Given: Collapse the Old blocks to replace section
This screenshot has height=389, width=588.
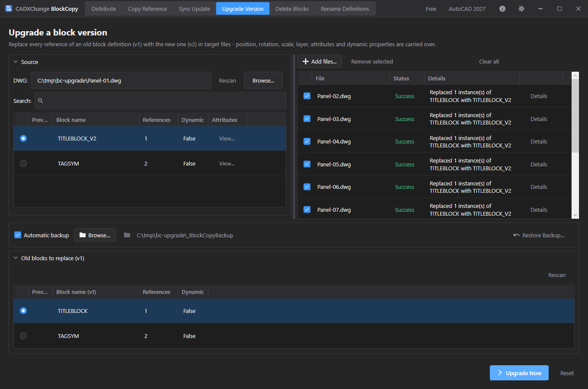Looking at the screenshot, I should (x=16, y=258).
